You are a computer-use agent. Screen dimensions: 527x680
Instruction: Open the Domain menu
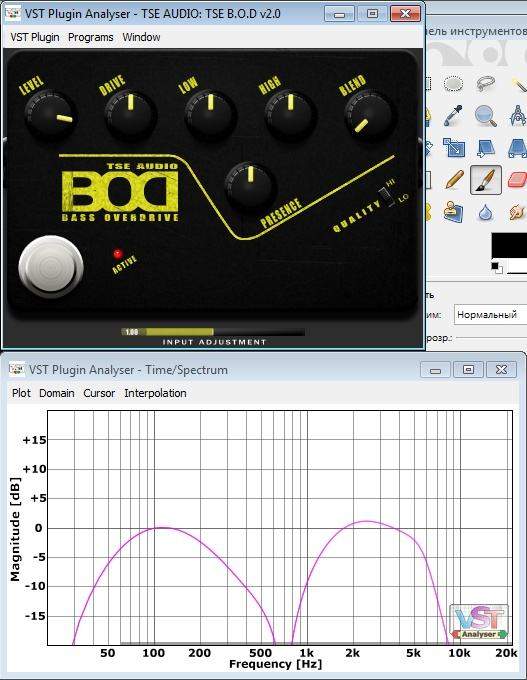(57, 393)
